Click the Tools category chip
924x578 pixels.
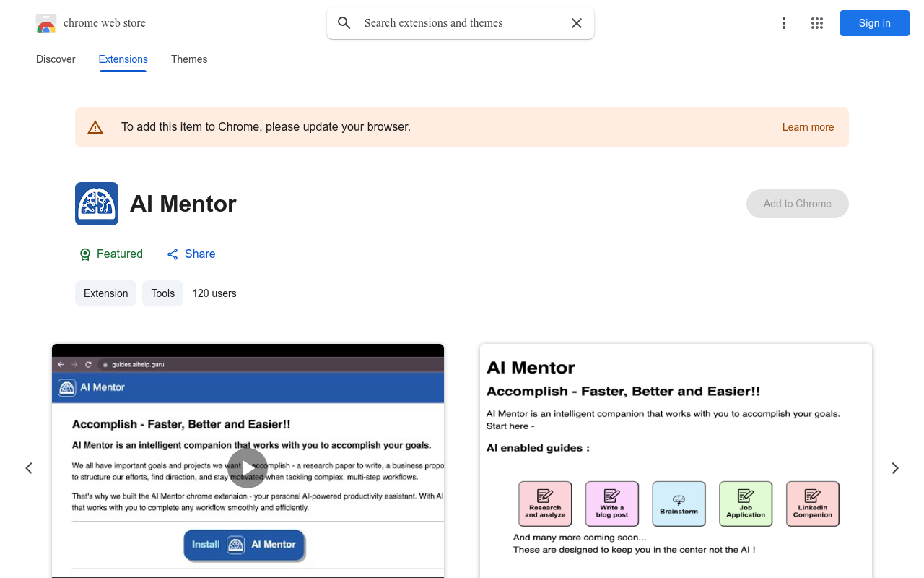pos(163,293)
